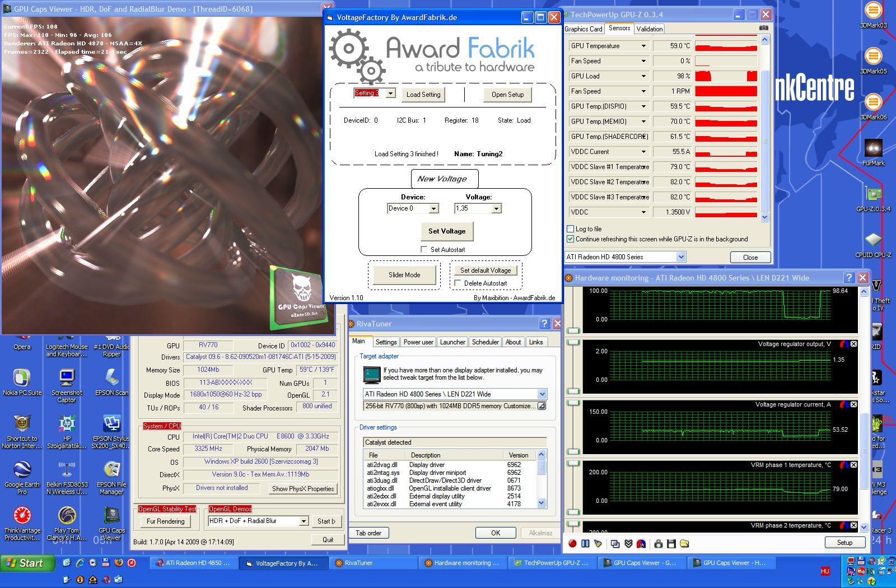Viewport: 896px width, 588px height.
Task: Click the floppy disk save icon in Hardware monitoring
Action: coord(671,543)
